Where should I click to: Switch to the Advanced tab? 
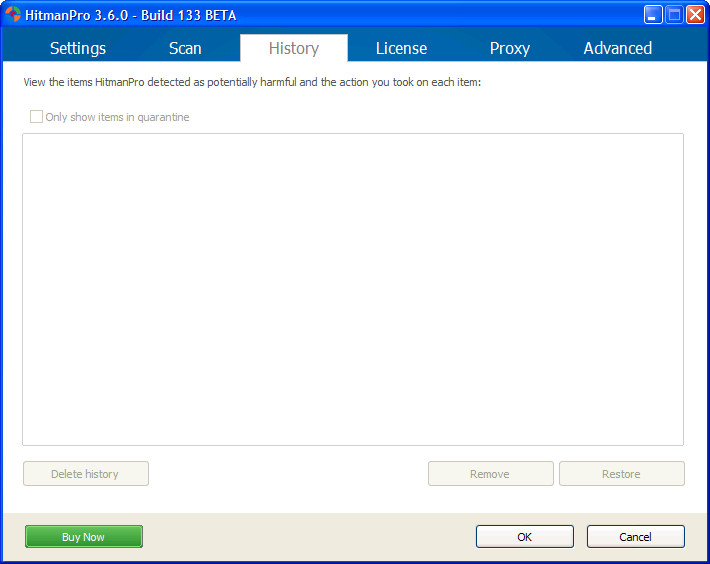(617, 48)
